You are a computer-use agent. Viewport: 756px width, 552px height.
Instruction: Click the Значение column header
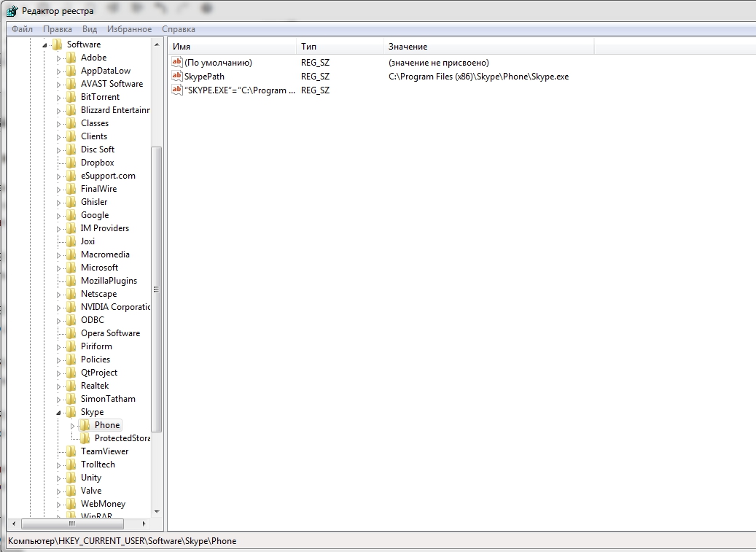[488, 47]
